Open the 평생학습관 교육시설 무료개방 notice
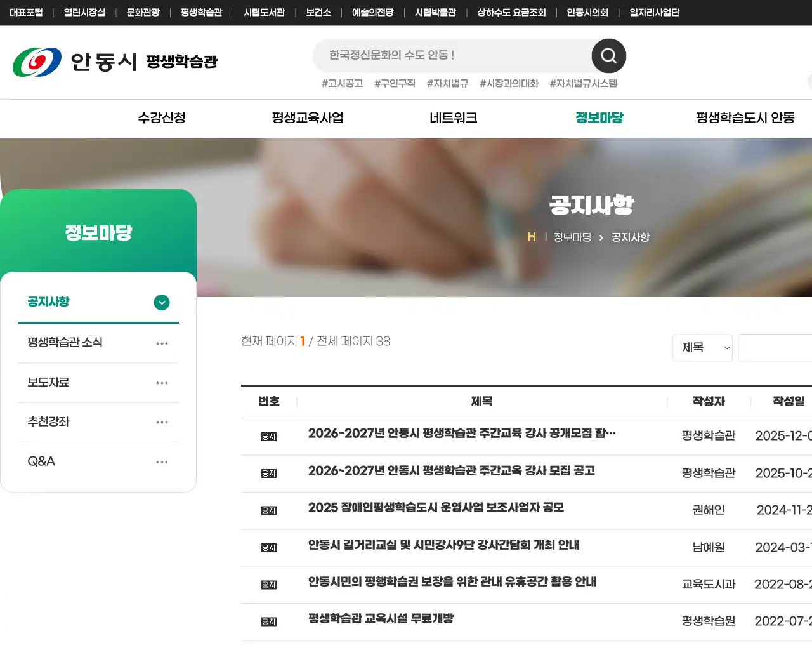 (381, 618)
